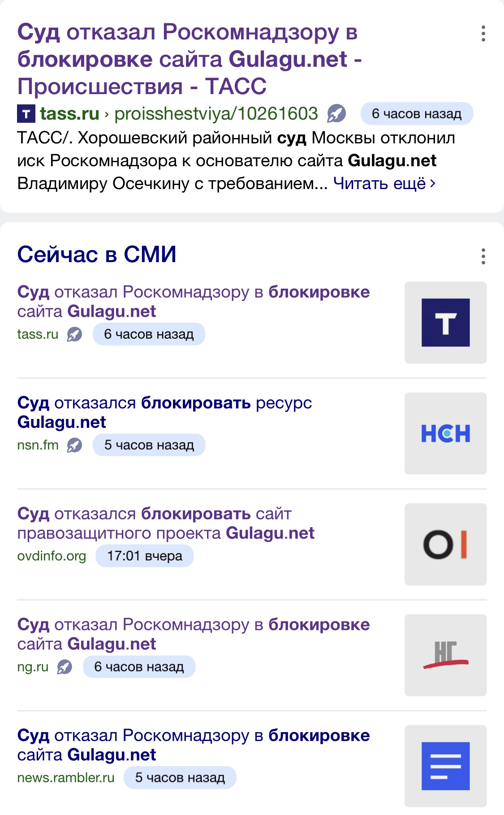Open the Сейчас в СМИ section heading

point(97,254)
